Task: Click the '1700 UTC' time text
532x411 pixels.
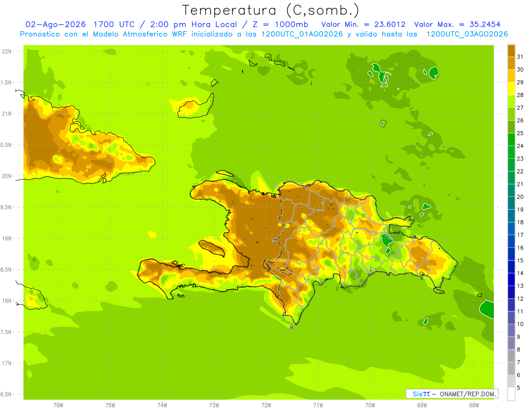Action: coord(115,24)
